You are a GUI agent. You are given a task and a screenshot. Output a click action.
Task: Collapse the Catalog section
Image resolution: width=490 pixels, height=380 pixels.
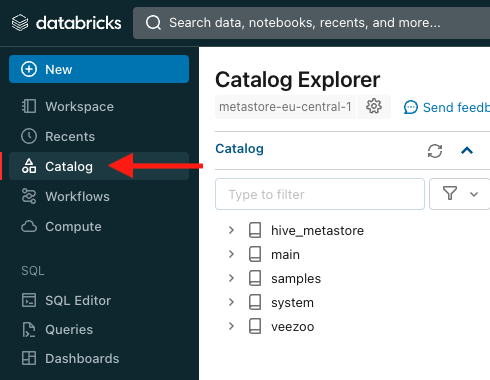(x=467, y=151)
